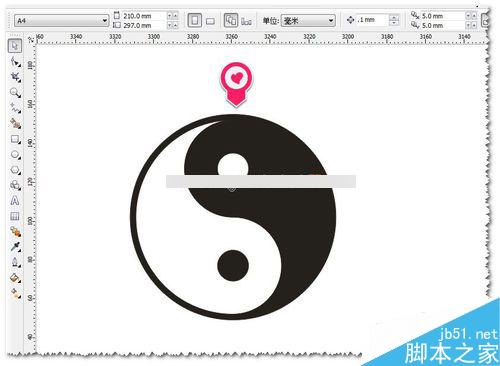Edit duplicate distance X 5.0 mm field
Screen dimensions: 500x366
(x=442, y=16)
